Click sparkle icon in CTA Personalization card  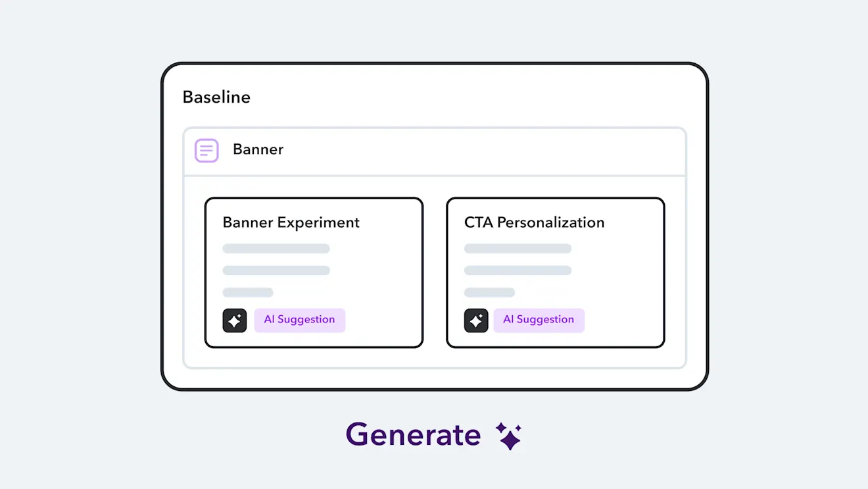(476, 321)
